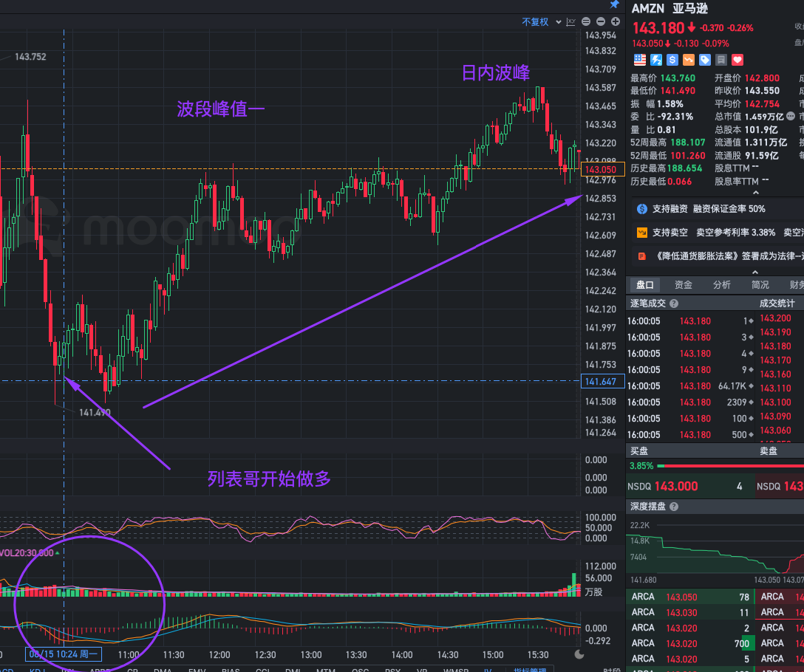Image resolution: width=804 pixels, height=672 pixels.
Task: Click the orange short-selling icon under price
Action: pyautogui.click(x=689, y=60)
